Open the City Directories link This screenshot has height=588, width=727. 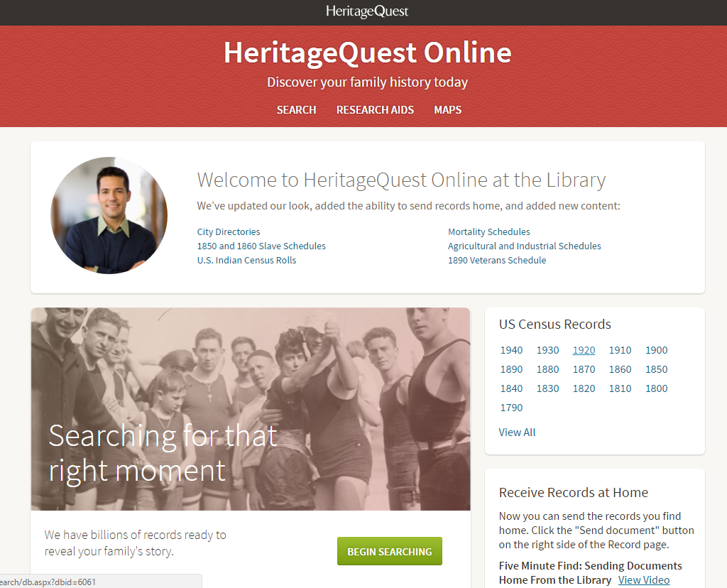coord(229,232)
